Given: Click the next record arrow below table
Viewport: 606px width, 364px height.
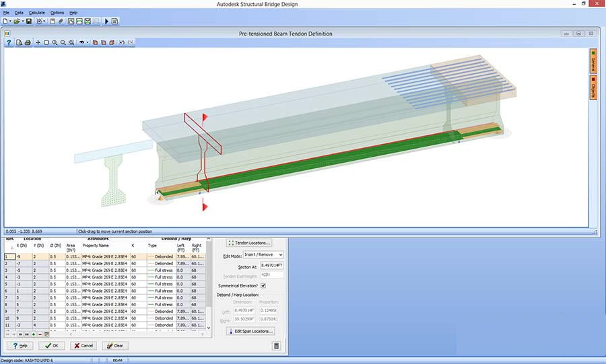Looking at the screenshot, I should pyautogui.click(x=20, y=334).
